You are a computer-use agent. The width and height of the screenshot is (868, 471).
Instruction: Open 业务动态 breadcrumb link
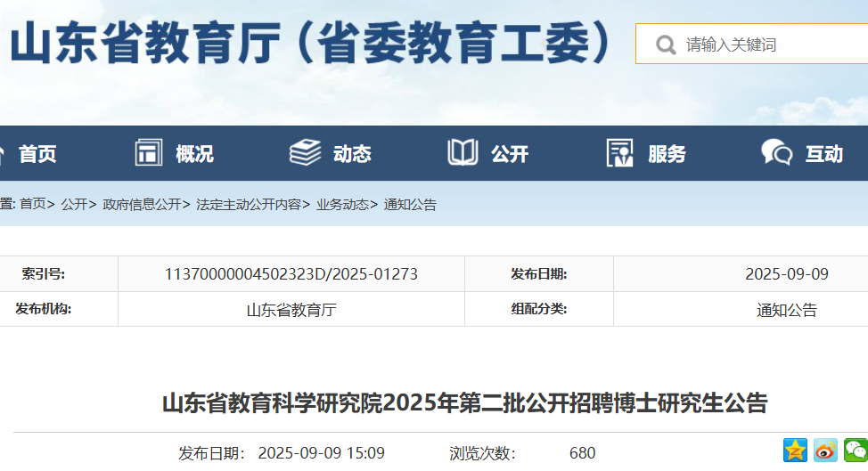tap(342, 205)
